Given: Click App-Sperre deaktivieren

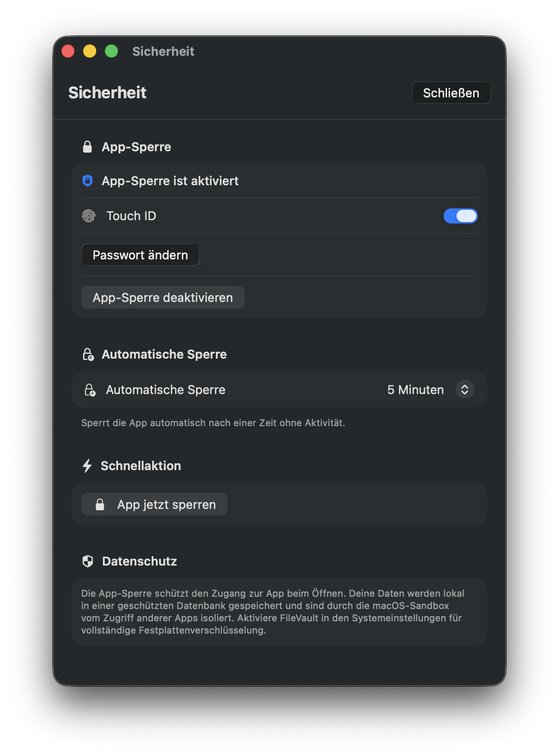Looking at the screenshot, I should pos(162,297).
